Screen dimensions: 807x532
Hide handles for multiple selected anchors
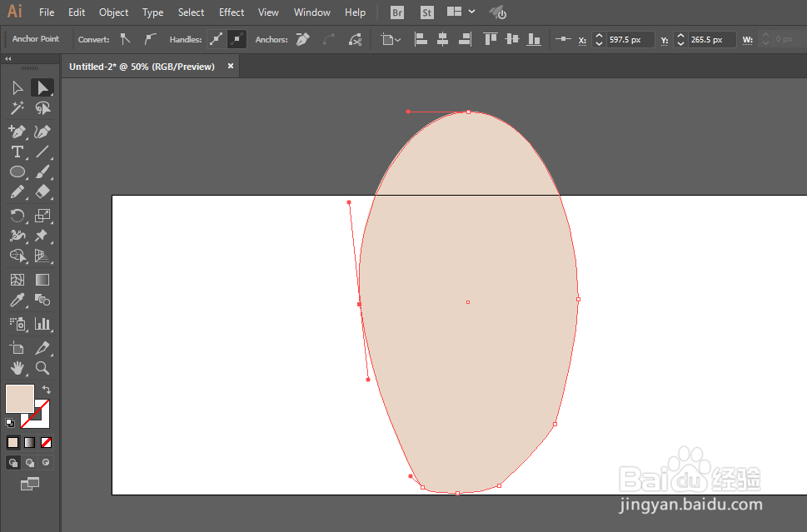pyautogui.click(x=237, y=39)
